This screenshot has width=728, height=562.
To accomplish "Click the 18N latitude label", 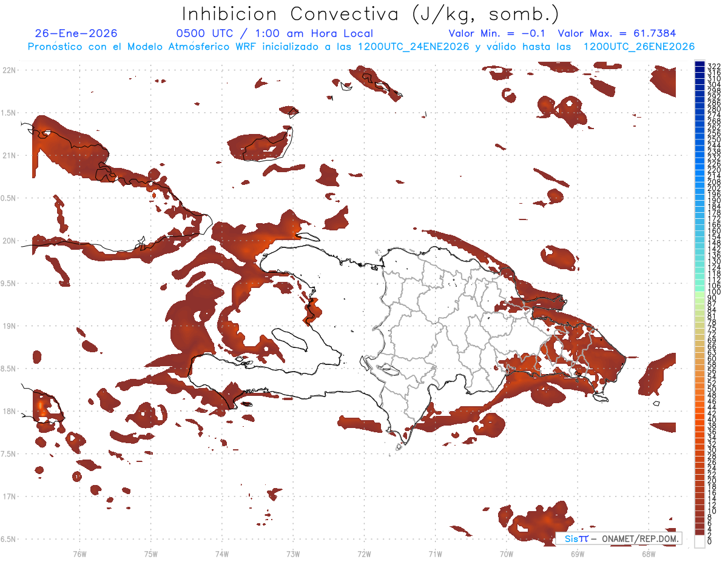I will point(9,411).
